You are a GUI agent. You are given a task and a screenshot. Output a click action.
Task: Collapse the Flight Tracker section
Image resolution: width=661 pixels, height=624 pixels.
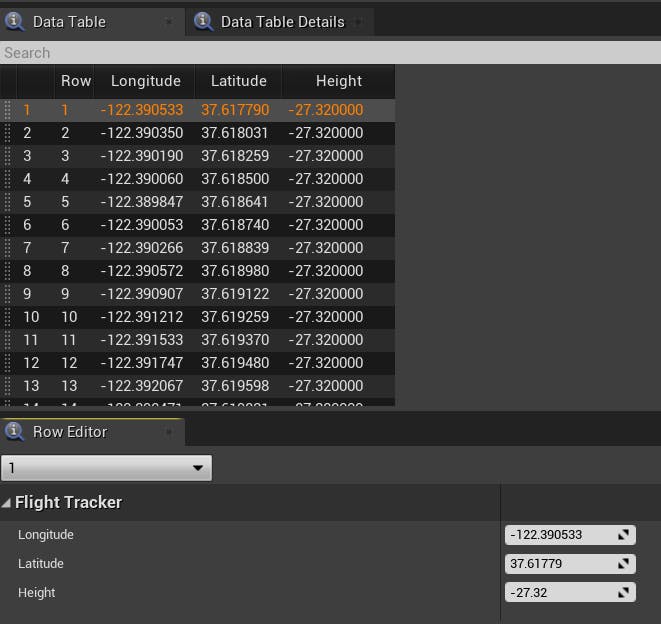coord(6,503)
